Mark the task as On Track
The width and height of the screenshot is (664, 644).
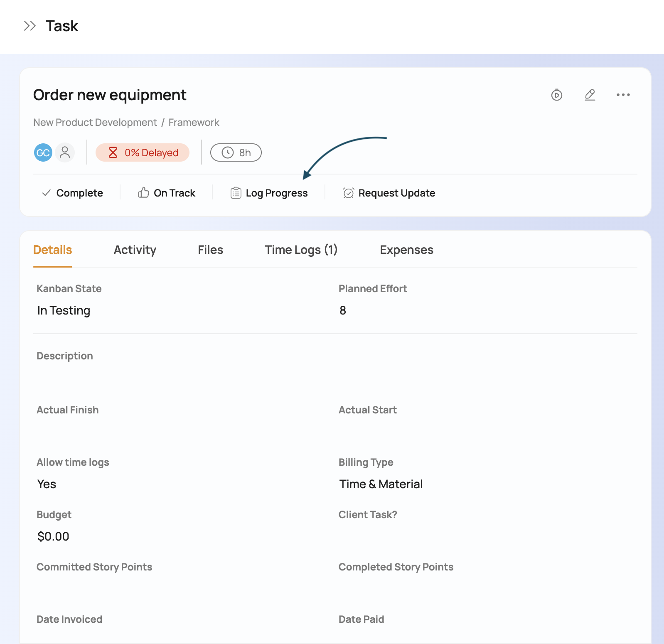(167, 193)
